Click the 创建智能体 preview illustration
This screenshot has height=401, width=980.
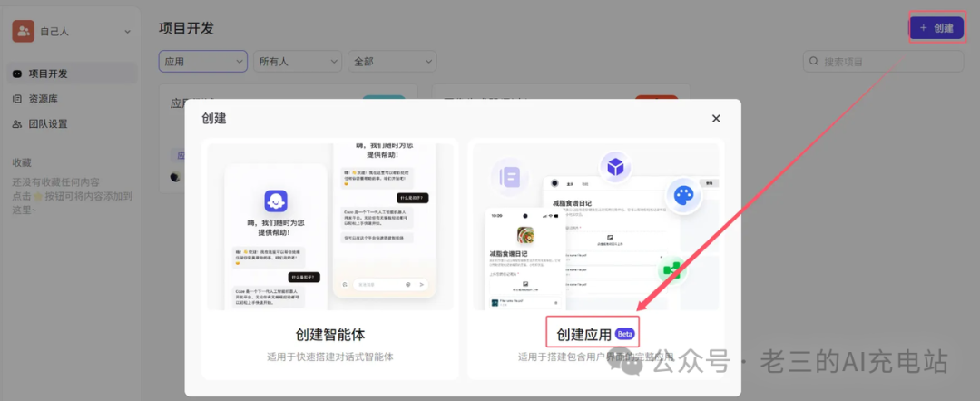pos(330,226)
